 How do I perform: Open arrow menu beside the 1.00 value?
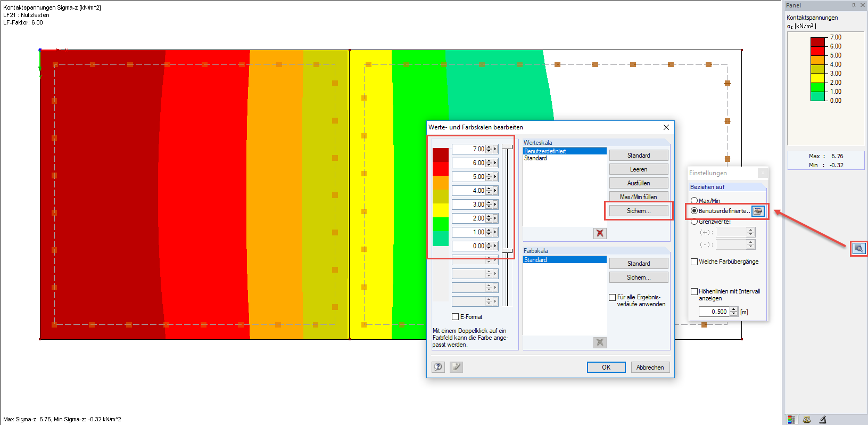[x=495, y=232]
